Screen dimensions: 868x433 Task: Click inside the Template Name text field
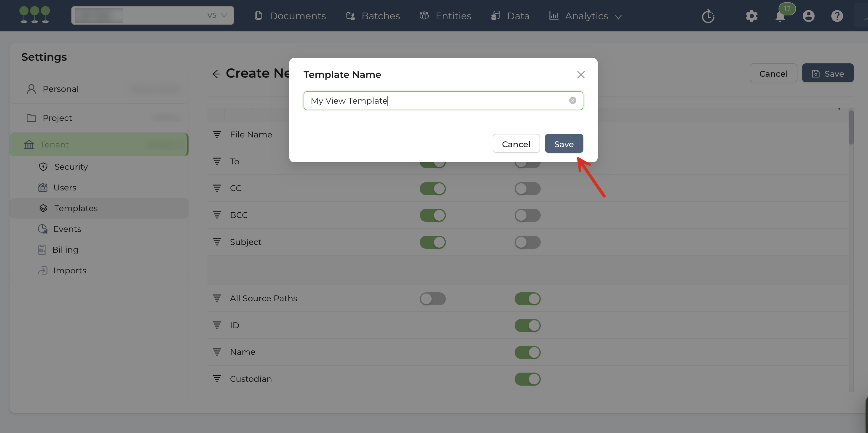[x=438, y=101]
